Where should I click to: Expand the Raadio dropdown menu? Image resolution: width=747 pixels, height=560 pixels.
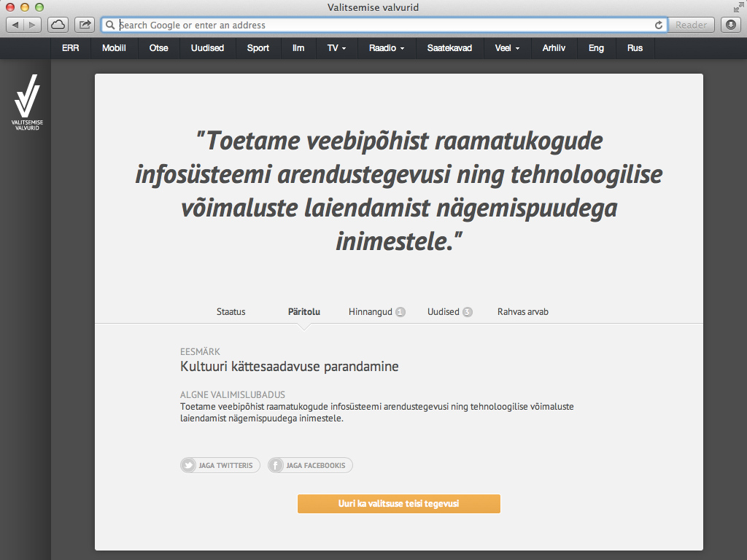pyautogui.click(x=387, y=48)
